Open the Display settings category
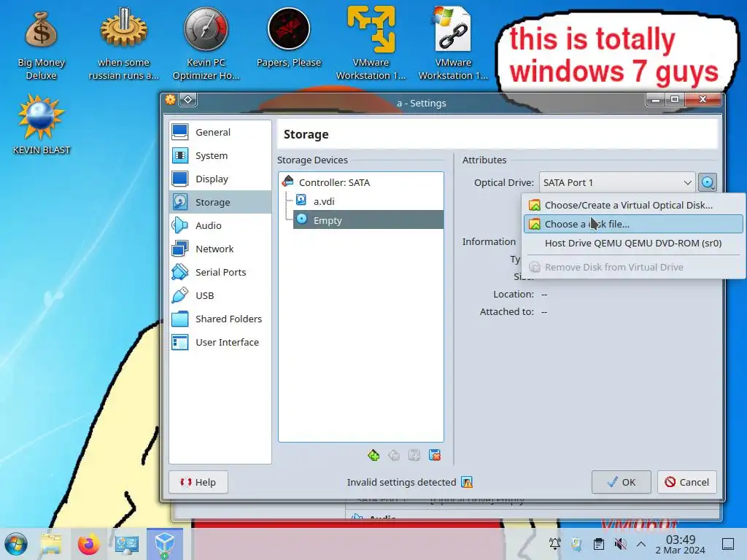This screenshot has width=747, height=560. [x=220, y=179]
